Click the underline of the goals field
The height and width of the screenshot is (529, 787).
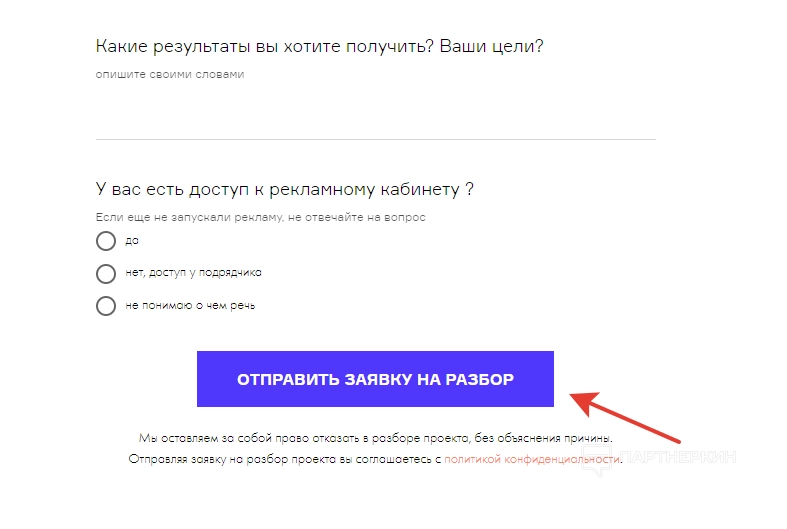(x=375, y=139)
